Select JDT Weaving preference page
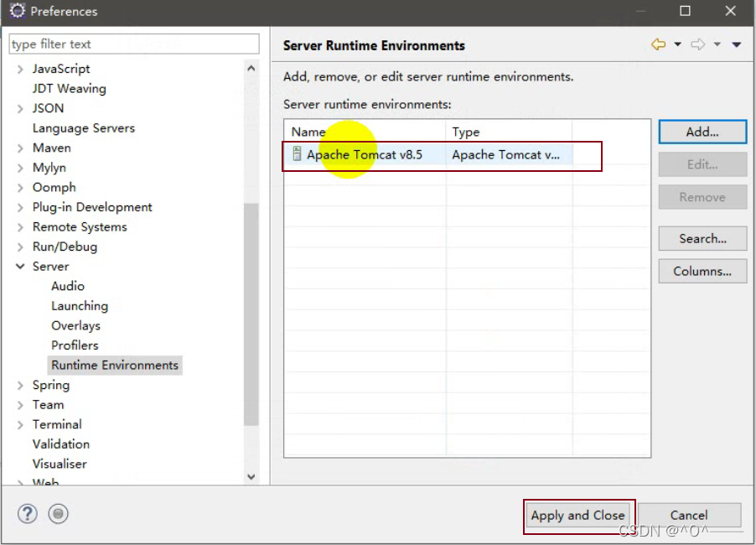 [x=69, y=89]
